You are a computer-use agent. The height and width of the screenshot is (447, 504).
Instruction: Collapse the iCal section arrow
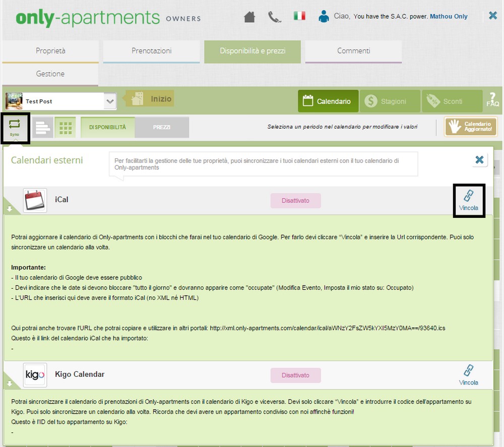tap(9, 208)
